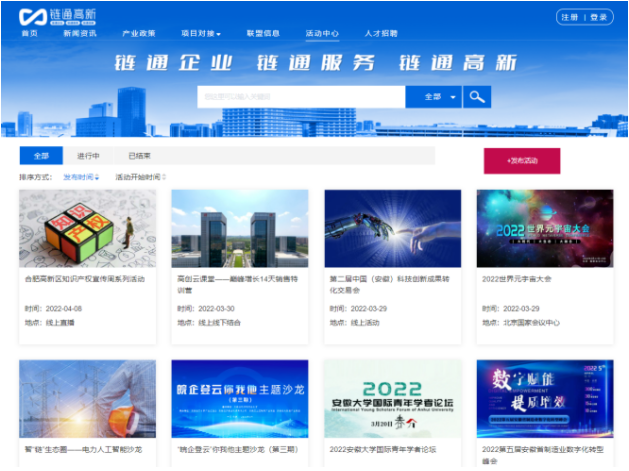Open 活动中心 menu item
629x471 pixels.
click(x=322, y=33)
